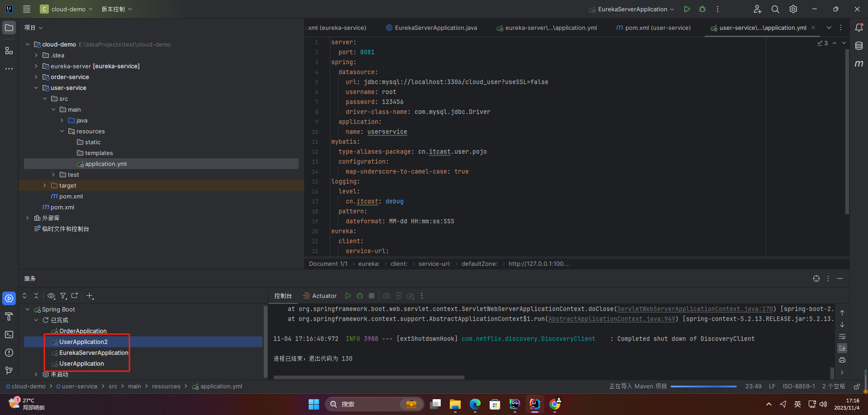Open the EurekaServerApplication run configuration dropdown
The width and height of the screenshot is (868, 415).
coord(632,9)
